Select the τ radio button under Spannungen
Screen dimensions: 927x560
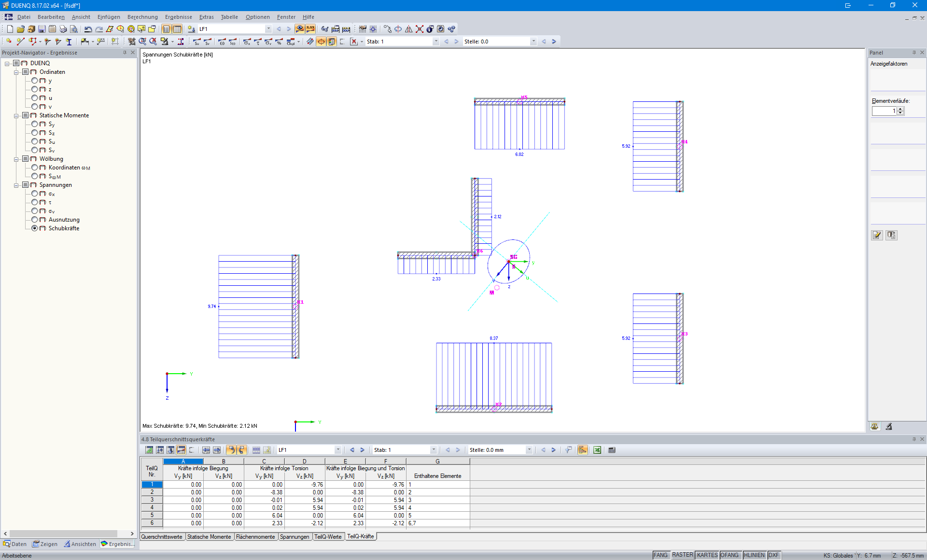34,202
